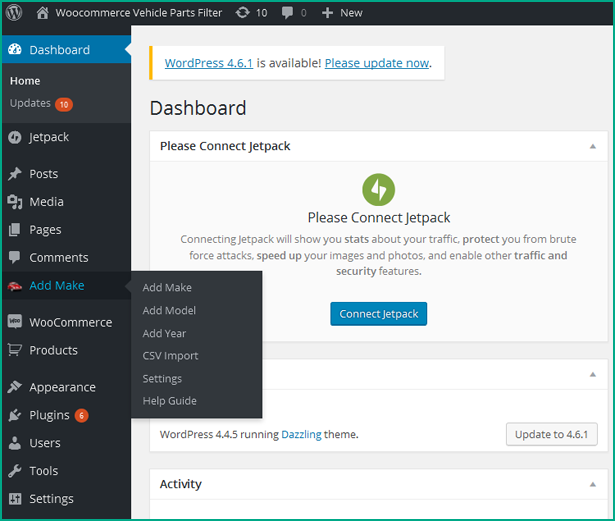Open the updates icon showing 10

tap(242, 13)
